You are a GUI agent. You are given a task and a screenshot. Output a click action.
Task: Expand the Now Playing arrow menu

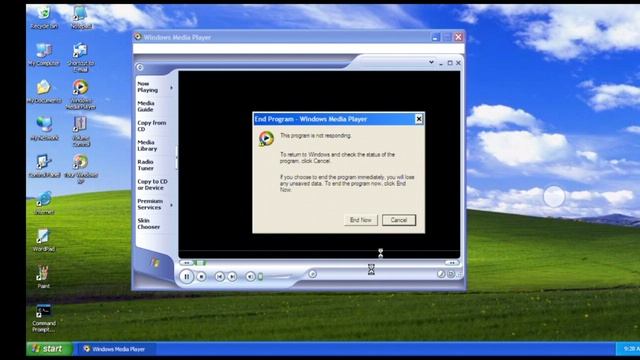tap(171, 87)
